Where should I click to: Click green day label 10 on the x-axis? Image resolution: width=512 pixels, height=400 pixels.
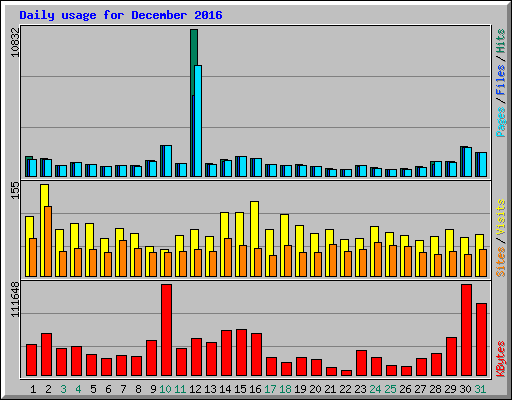click(165, 389)
